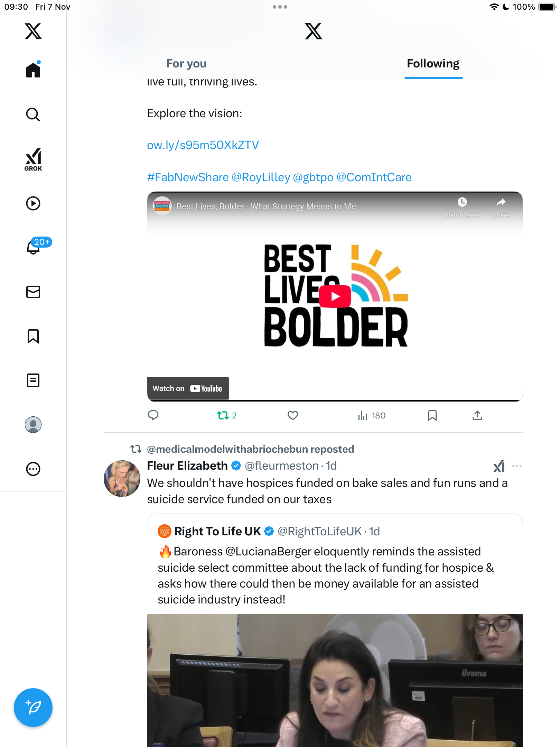The height and width of the screenshot is (747, 560).
Task: Toggle repost on the post with 2 reposts
Action: click(223, 415)
